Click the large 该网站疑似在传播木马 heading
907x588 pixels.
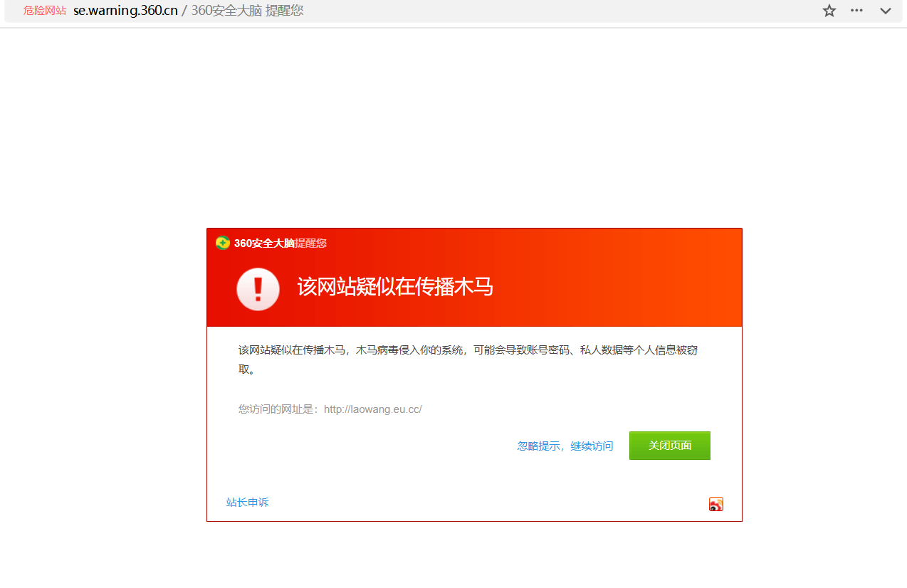[395, 287]
